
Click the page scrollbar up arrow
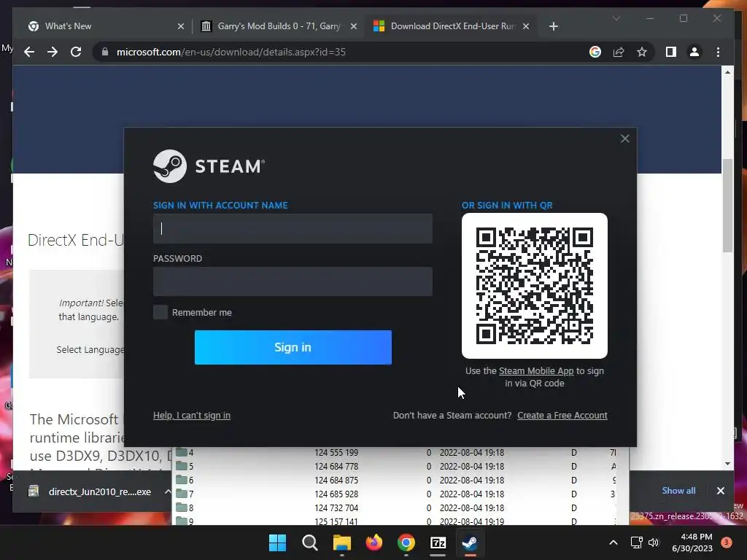[x=727, y=72]
